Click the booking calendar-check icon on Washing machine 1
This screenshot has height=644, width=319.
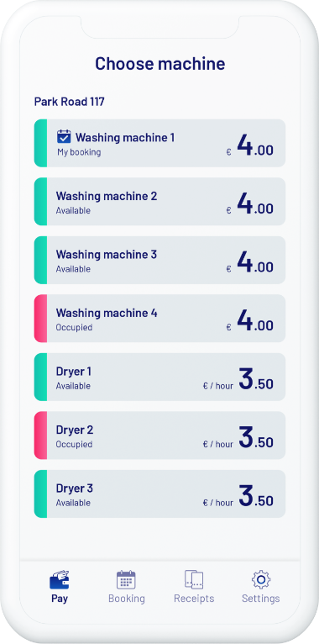click(x=64, y=137)
